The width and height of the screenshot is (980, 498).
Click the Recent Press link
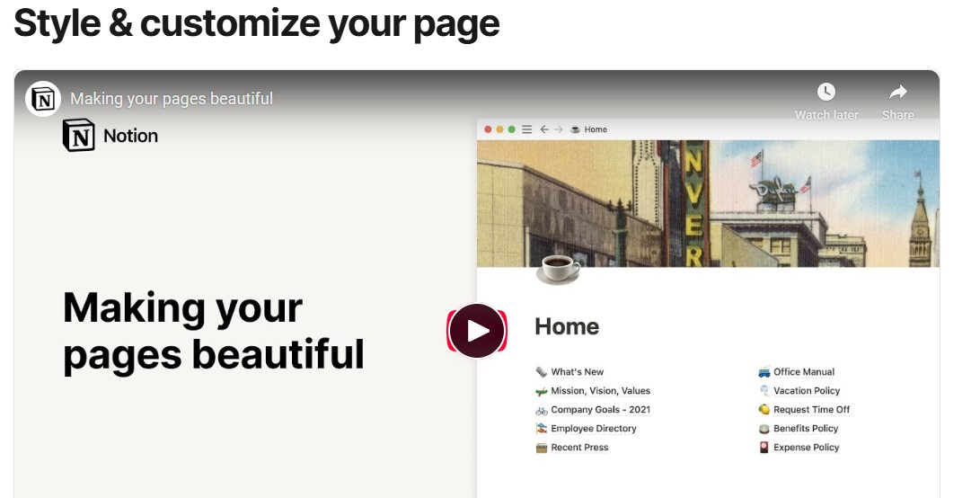(579, 448)
